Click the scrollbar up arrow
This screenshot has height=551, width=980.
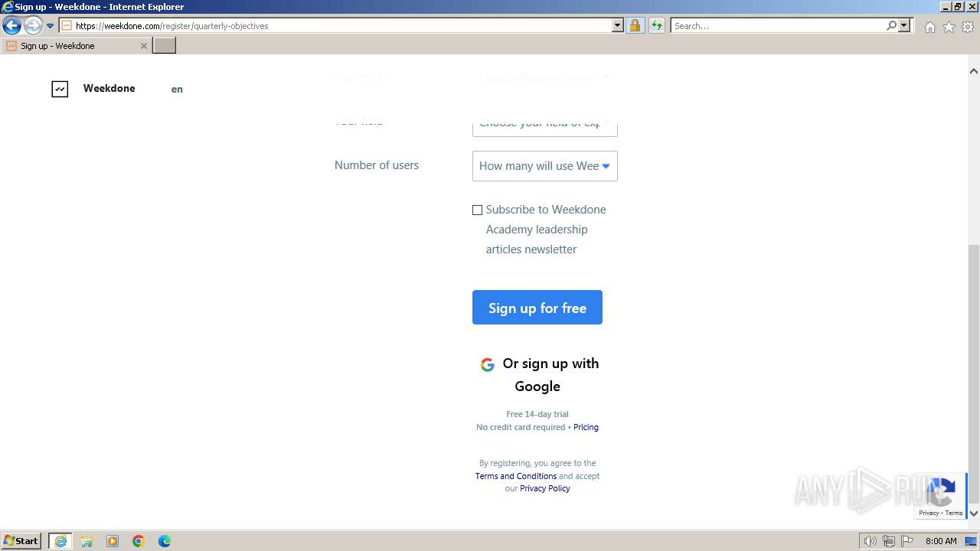(x=973, y=71)
